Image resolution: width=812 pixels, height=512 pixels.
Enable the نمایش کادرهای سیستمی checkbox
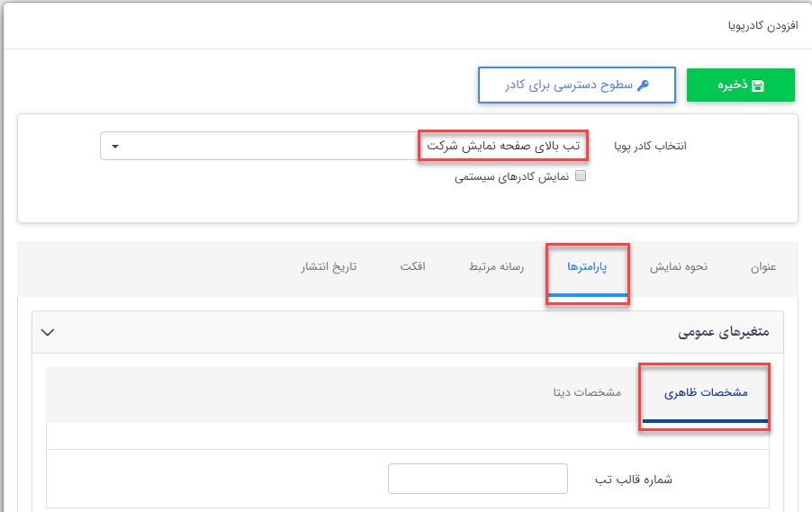(x=581, y=176)
